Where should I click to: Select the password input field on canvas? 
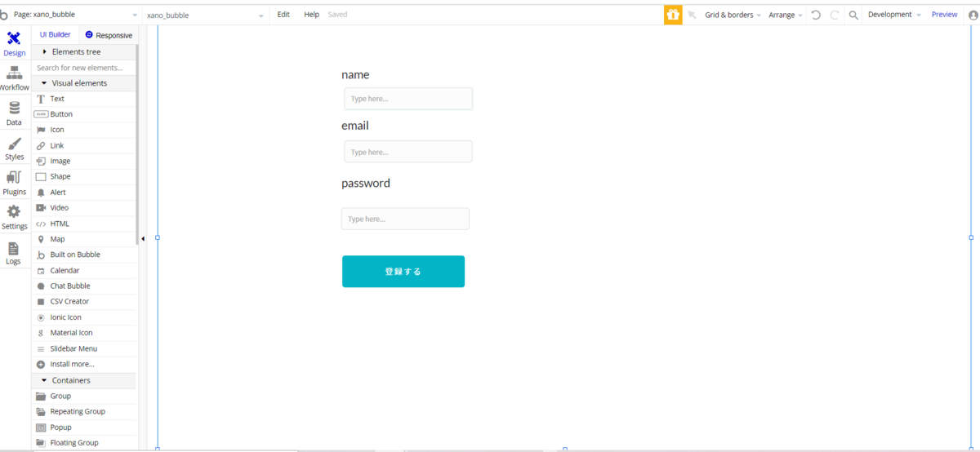pyautogui.click(x=405, y=219)
